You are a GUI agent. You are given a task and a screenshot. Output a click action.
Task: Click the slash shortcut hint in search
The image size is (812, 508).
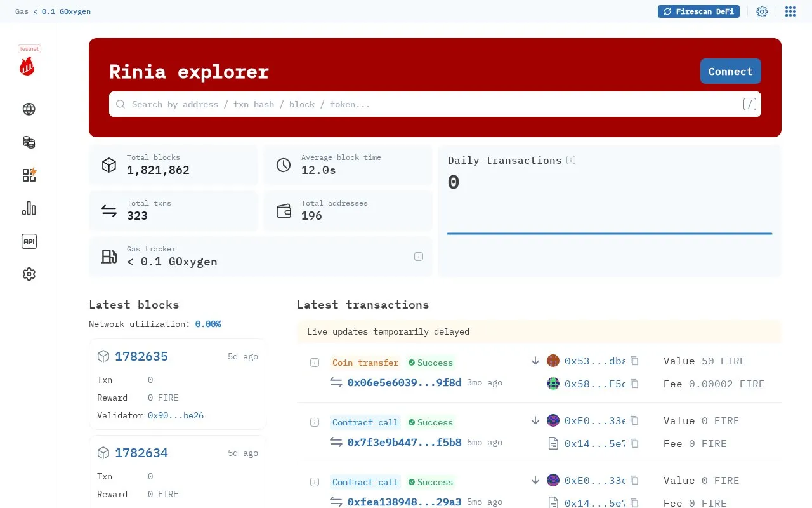click(x=750, y=104)
